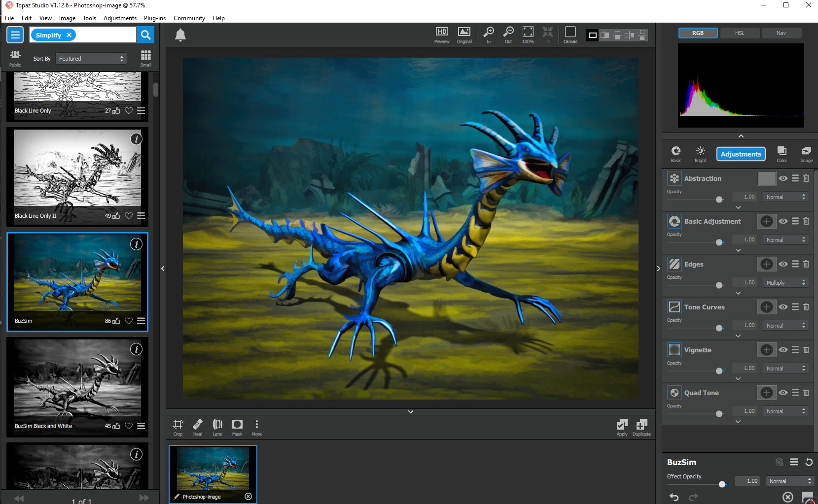Zoom Out of the canvas
This screenshot has width=818, height=504.
click(508, 35)
